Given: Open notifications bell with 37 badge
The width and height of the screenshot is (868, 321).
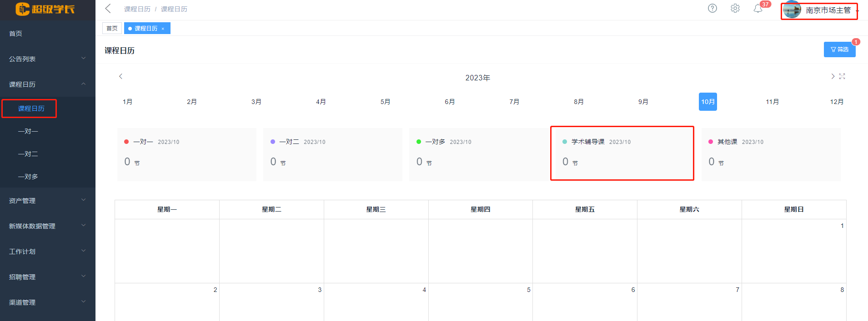Looking at the screenshot, I should coord(758,9).
